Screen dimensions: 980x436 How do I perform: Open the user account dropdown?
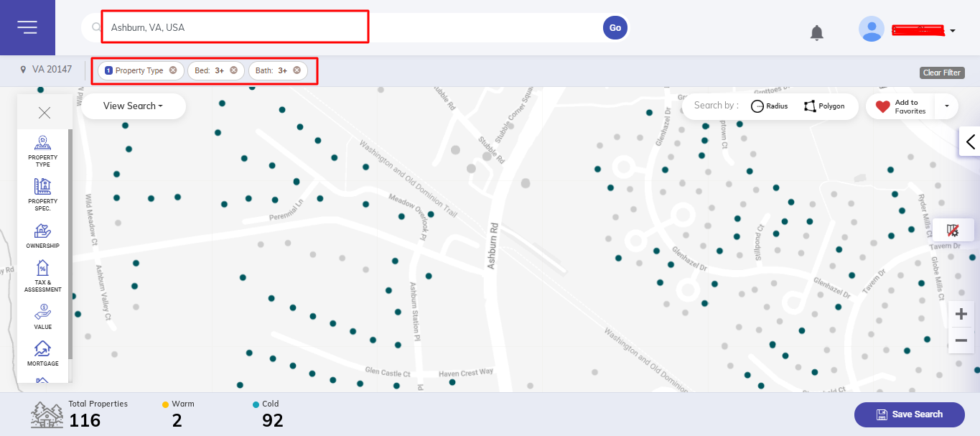952,31
